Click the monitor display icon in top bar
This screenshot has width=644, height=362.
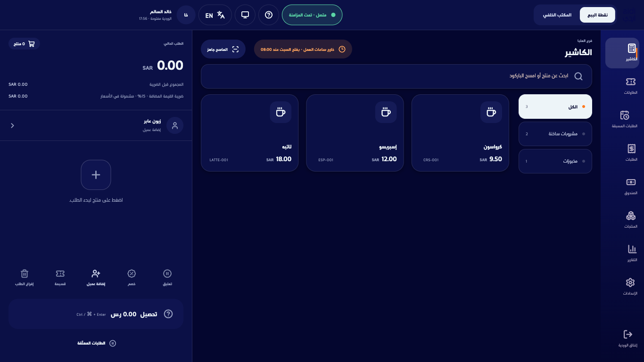pyautogui.click(x=245, y=15)
